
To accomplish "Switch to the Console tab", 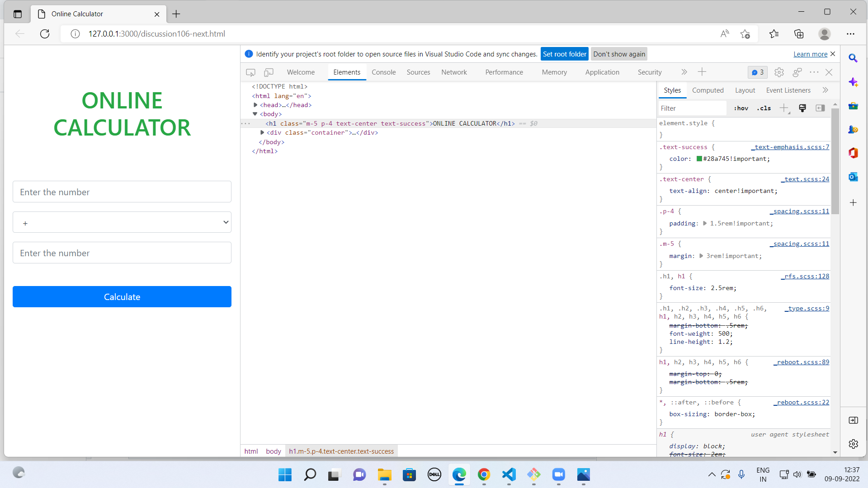I will tap(383, 72).
